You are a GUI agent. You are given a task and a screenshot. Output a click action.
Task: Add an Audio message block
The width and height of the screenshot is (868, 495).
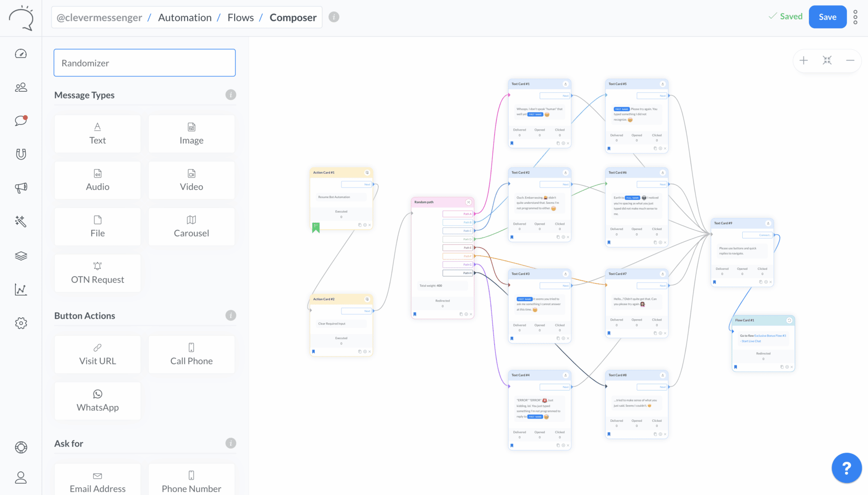pos(98,180)
